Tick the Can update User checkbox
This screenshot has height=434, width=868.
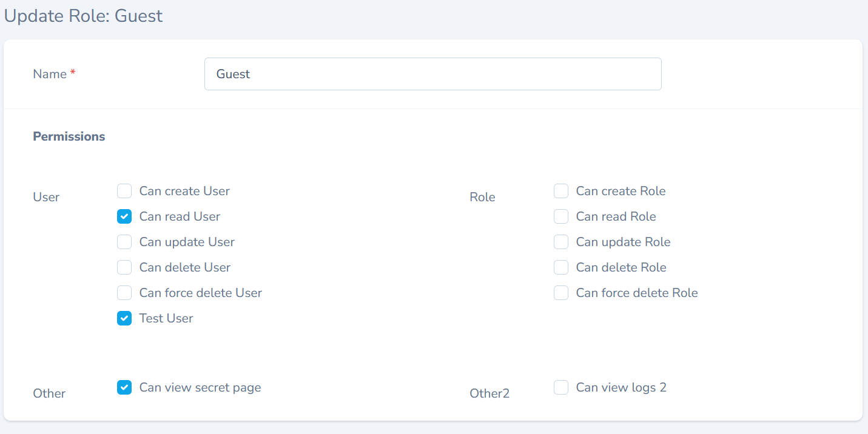[x=124, y=242]
